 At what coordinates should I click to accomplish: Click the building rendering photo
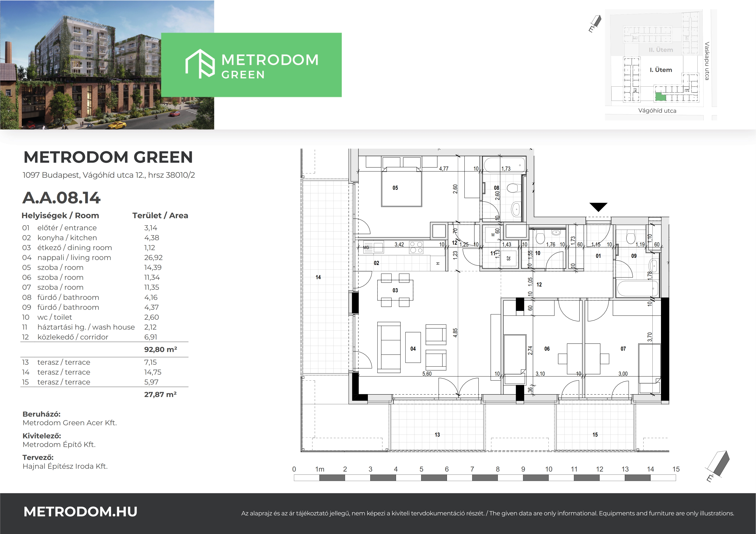(x=107, y=65)
